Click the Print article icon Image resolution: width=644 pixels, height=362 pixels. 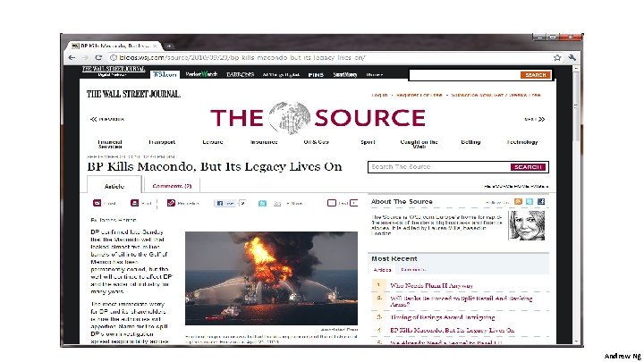135,203
